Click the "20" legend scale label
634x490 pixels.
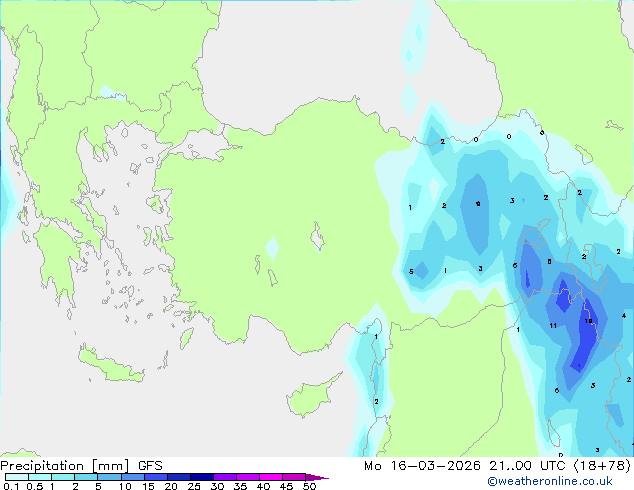coord(171,486)
